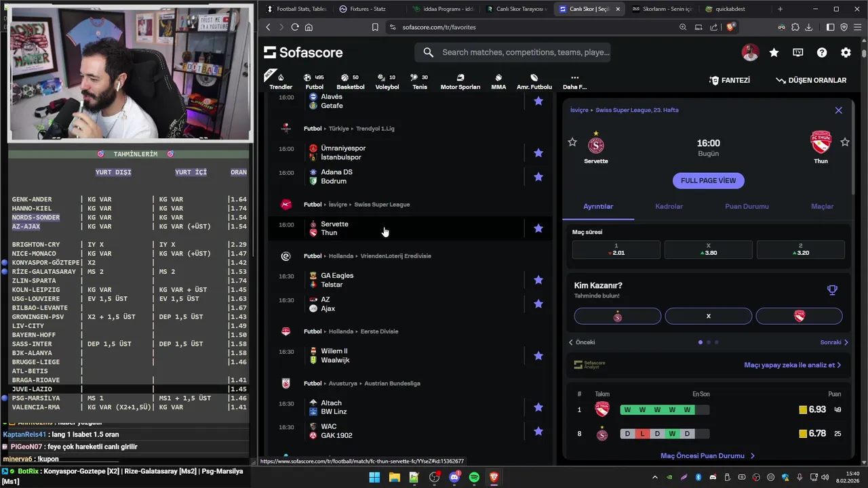Open the user profile avatar
This screenshot has height=488, width=868.
point(750,52)
